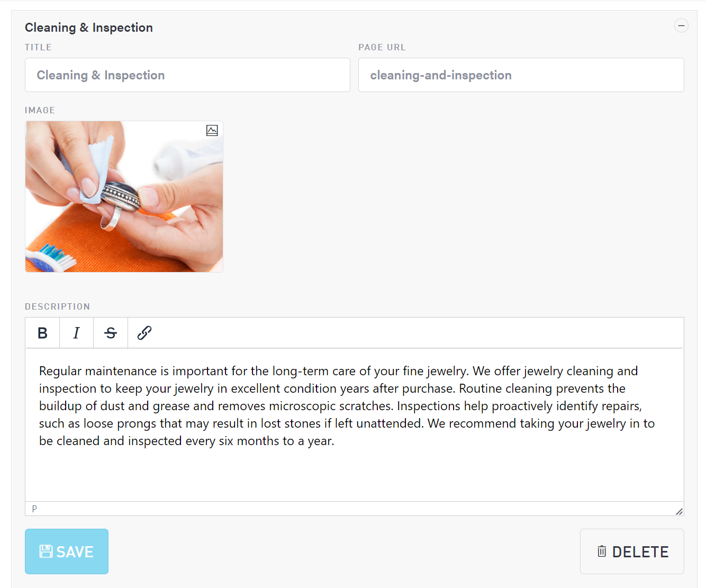
Task: Click the Cleaning & Inspection section heading
Action: (x=89, y=28)
